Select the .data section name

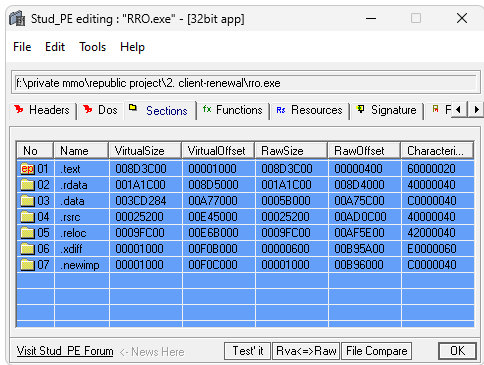tap(72, 201)
